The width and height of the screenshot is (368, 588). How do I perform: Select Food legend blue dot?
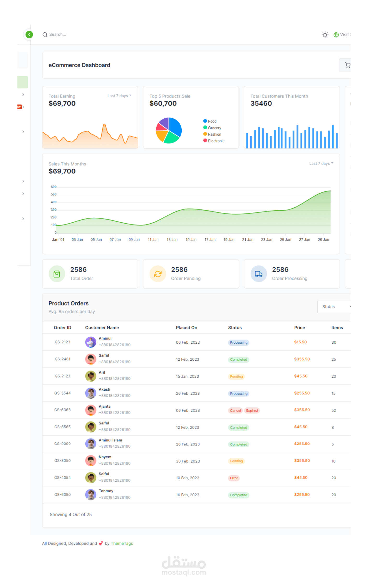205,121
